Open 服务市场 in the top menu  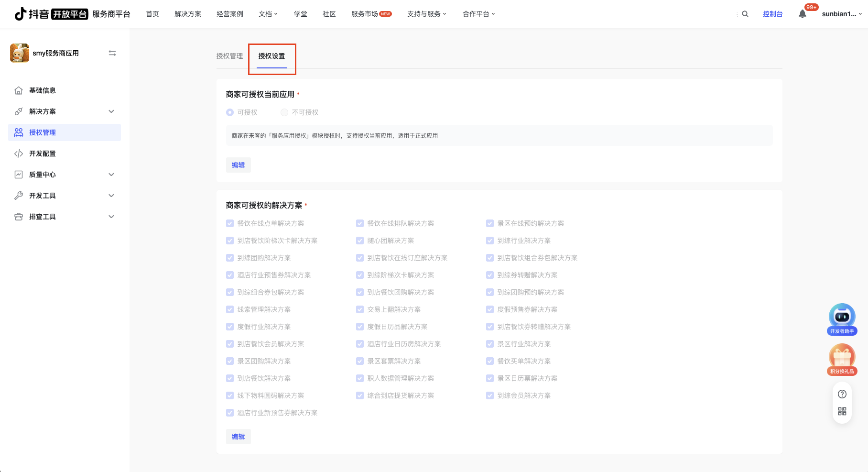pos(365,14)
